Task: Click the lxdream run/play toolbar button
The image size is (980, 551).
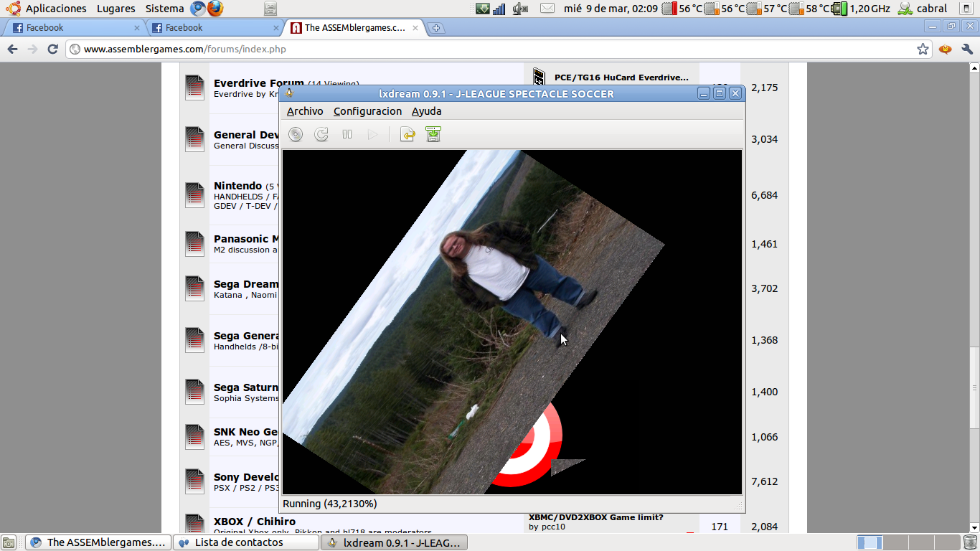Action: coord(372,134)
